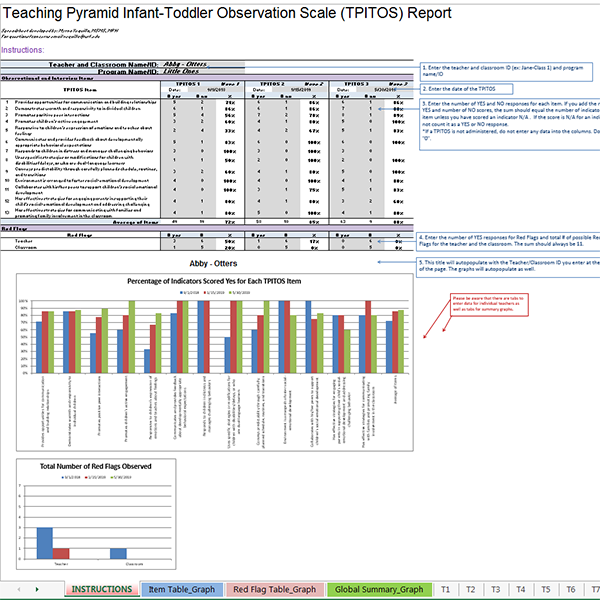Click the TPITOS 3 column header
This screenshot has height=600, width=600.
click(356, 84)
